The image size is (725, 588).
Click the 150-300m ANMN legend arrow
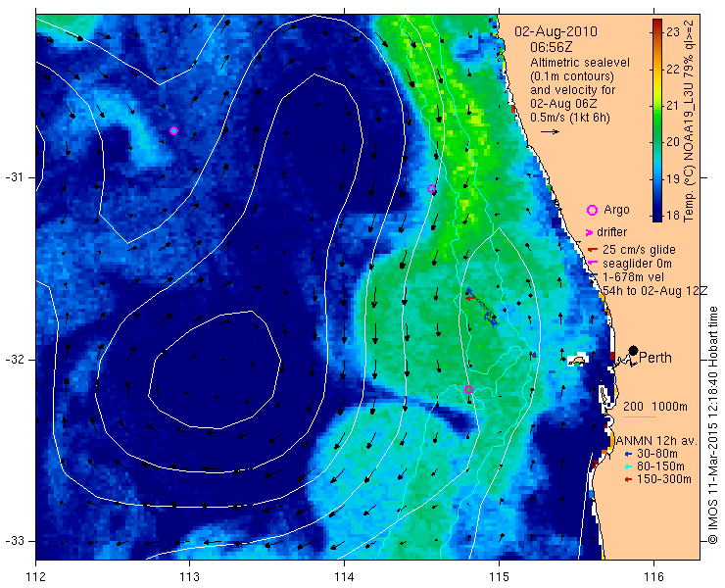[x=627, y=480]
